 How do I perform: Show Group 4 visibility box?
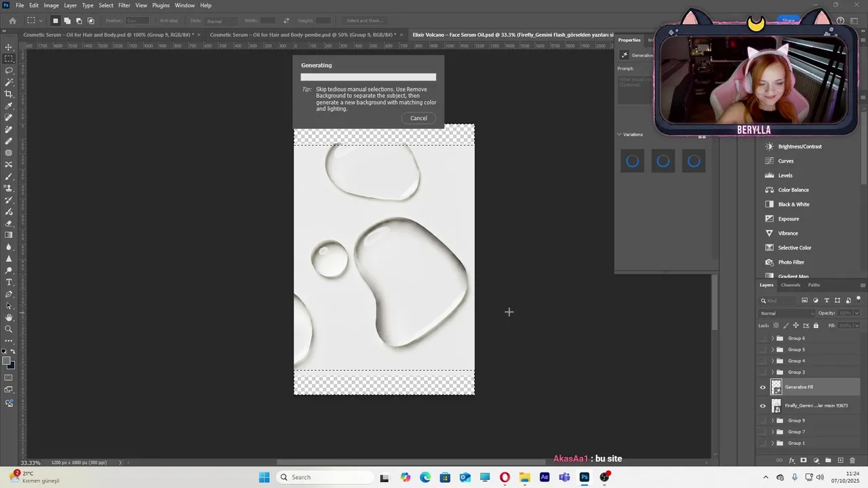tap(763, 361)
